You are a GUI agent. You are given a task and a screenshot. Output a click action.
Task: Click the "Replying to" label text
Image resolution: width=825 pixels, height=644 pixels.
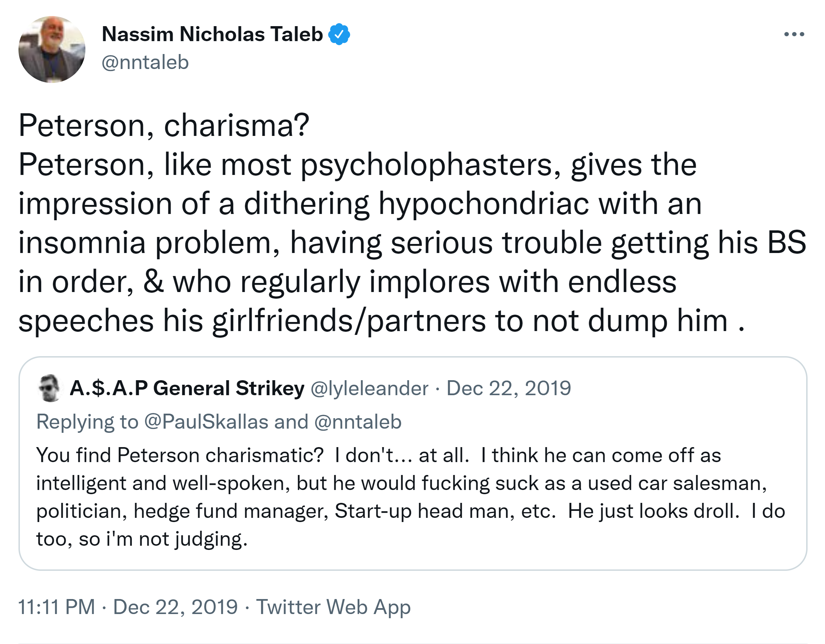[x=87, y=422]
